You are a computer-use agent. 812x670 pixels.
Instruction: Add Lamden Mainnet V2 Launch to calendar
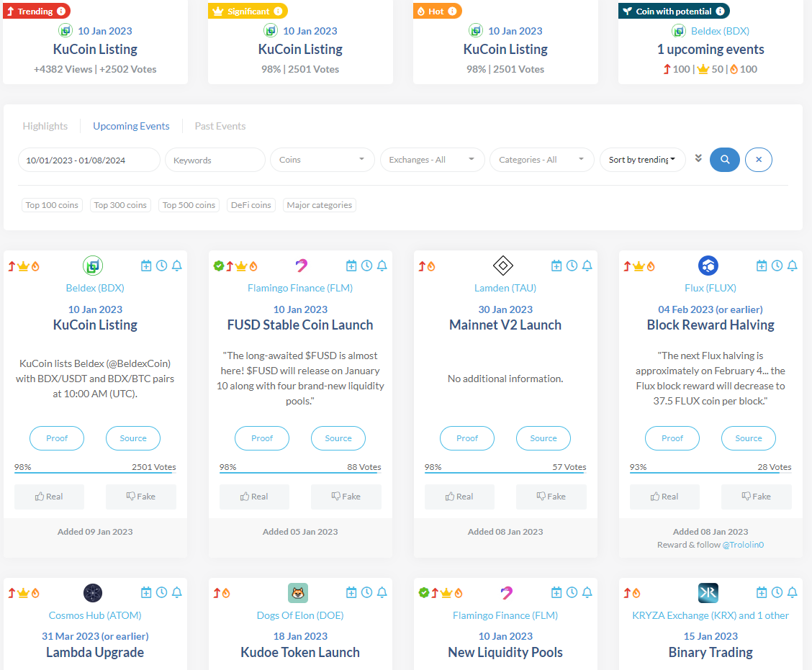[x=556, y=266]
